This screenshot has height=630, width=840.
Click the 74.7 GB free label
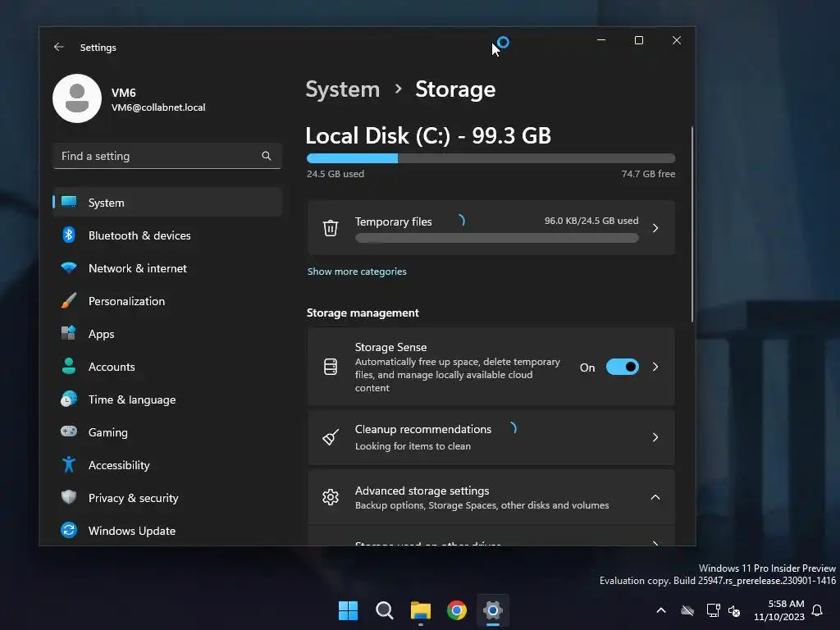[x=648, y=174]
